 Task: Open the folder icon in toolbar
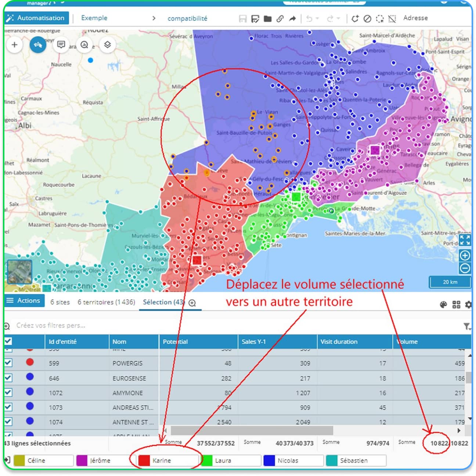pos(268,18)
